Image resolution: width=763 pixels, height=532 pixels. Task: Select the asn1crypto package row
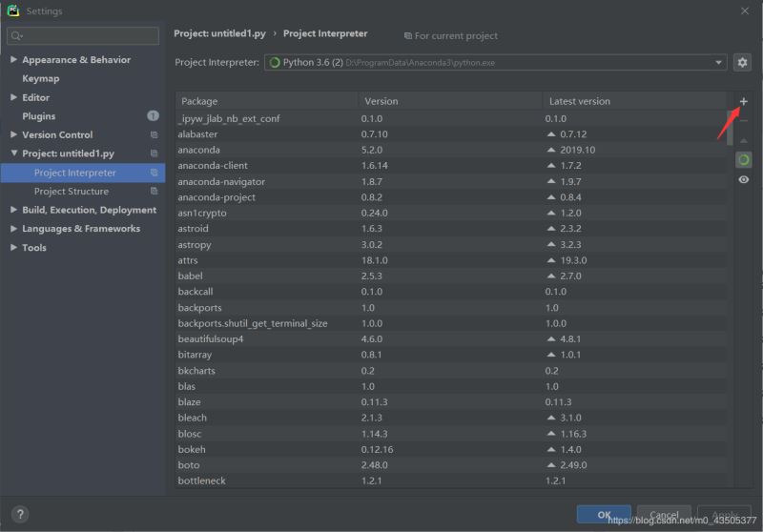click(x=451, y=213)
